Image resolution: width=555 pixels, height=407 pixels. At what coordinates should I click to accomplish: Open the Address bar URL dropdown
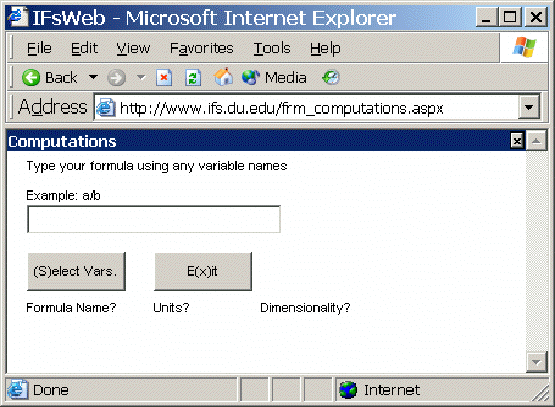click(529, 107)
